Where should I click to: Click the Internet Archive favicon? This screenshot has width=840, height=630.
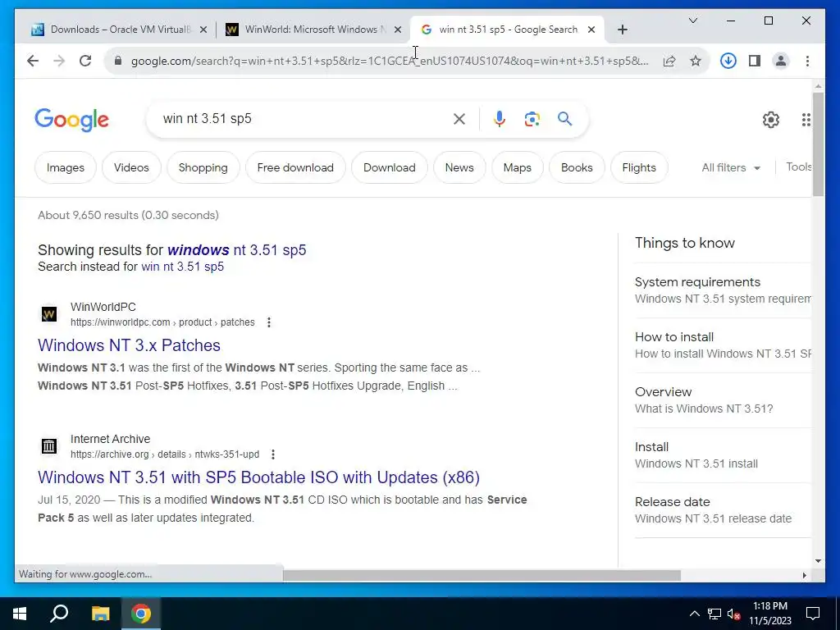pyautogui.click(x=49, y=446)
